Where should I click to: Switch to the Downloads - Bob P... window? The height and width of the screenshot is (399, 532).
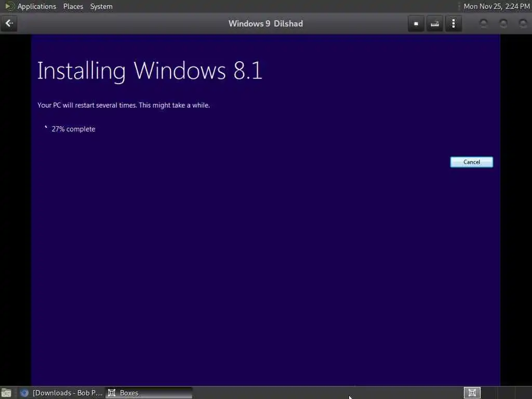pyautogui.click(x=61, y=393)
